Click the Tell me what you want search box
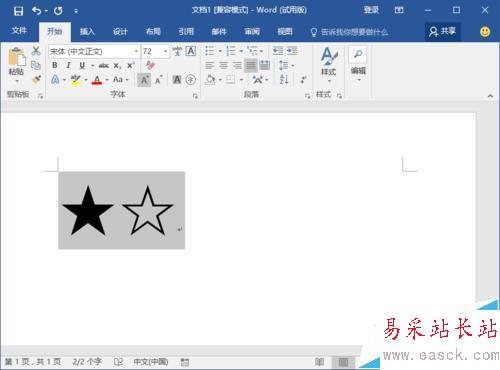The image size is (500, 370). tap(349, 32)
